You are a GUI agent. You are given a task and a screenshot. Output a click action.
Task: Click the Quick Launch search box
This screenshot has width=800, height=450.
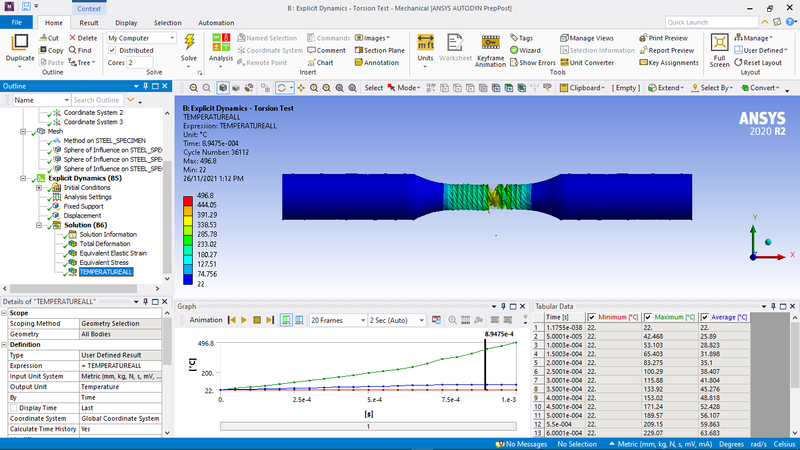tap(712, 22)
